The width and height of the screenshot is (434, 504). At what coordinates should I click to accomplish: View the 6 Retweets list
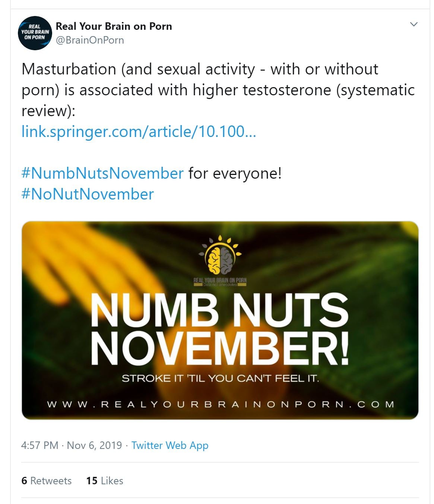pos(47,481)
